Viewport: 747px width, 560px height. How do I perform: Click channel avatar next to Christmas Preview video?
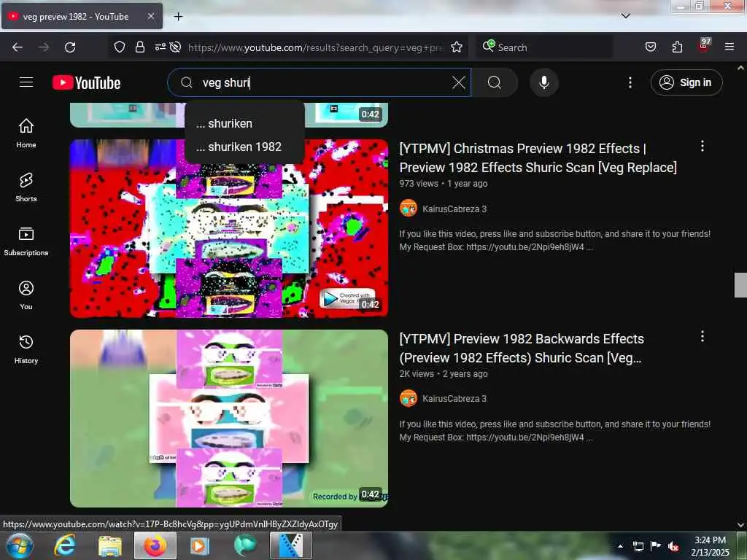point(409,208)
